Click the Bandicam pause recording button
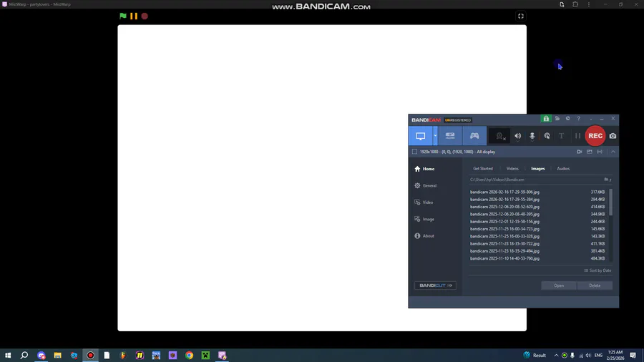644x362 pixels. (x=577, y=136)
